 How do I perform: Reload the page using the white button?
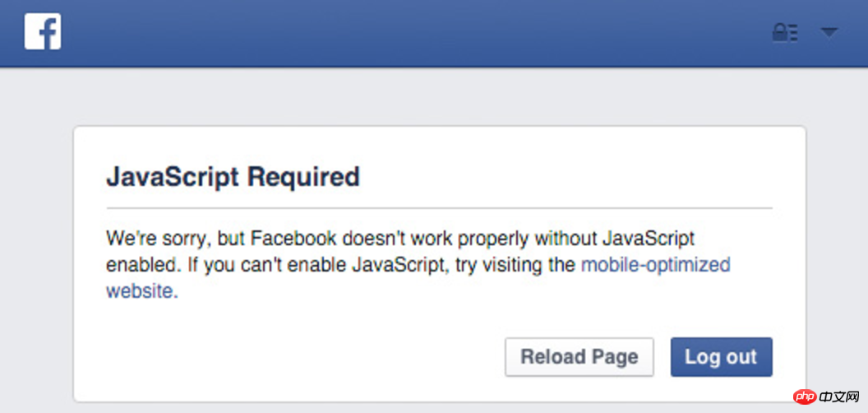coord(579,357)
